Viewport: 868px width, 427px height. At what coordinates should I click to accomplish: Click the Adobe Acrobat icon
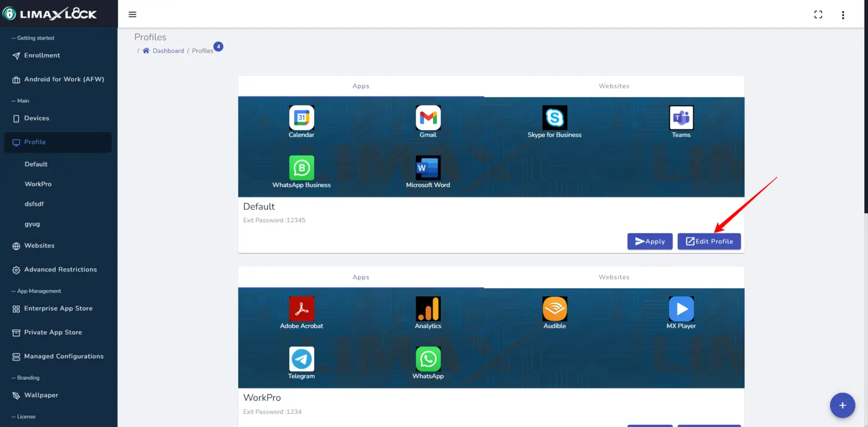pyautogui.click(x=302, y=309)
